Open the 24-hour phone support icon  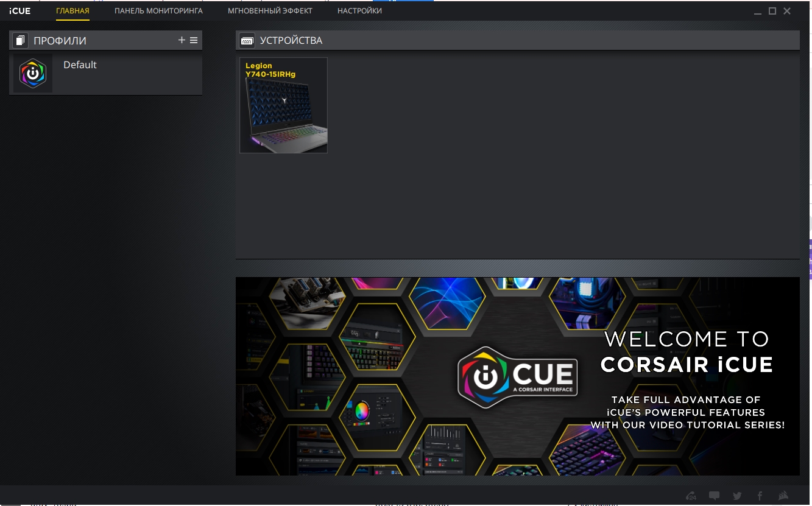point(691,496)
